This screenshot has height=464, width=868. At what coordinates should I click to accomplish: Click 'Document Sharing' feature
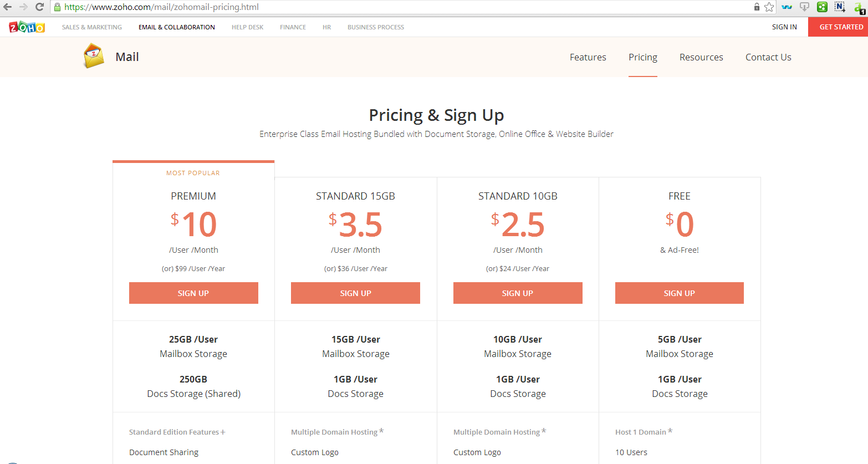coord(164,452)
